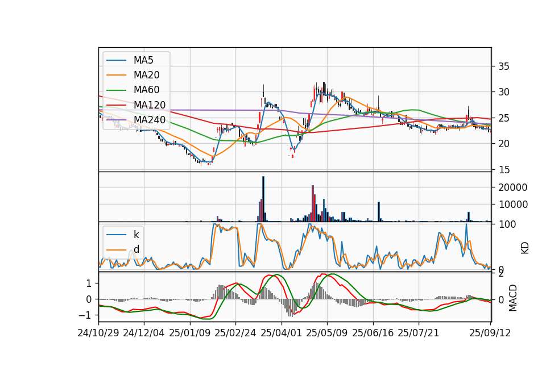Click the 20000 volume axis label
The height and width of the screenshot is (392, 546).
point(513,187)
